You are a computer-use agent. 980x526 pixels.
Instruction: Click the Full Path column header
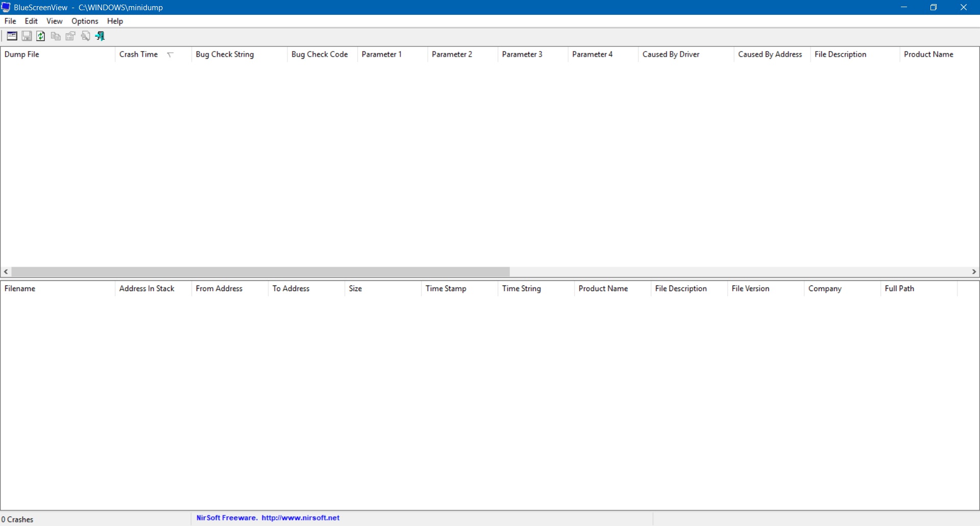[x=899, y=289]
